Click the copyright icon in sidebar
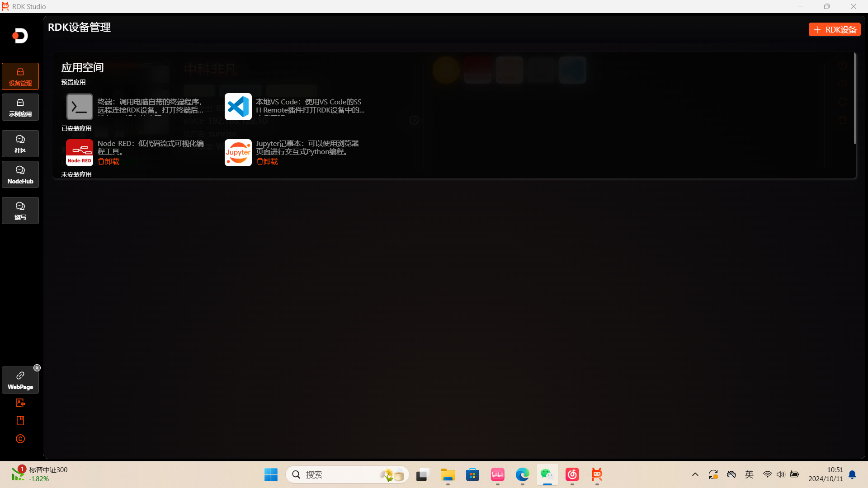The height and width of the screenshot is (488, 868). 20,439
